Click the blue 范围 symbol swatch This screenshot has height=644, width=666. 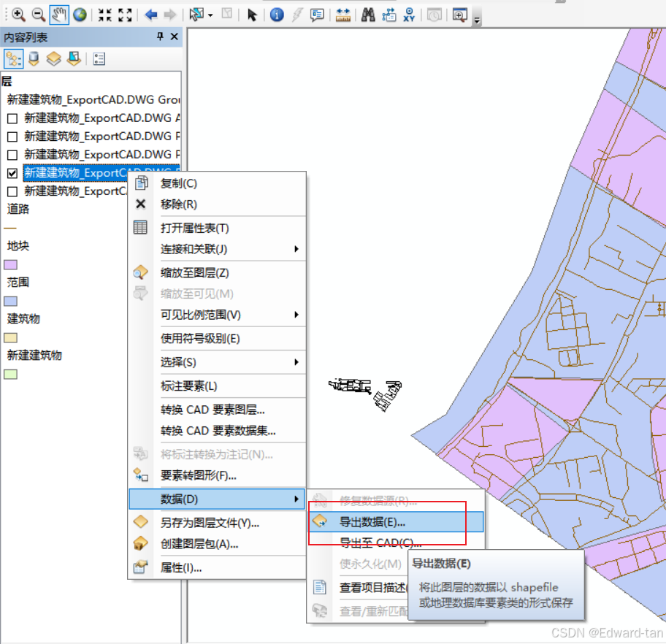[x=11, y=301]
